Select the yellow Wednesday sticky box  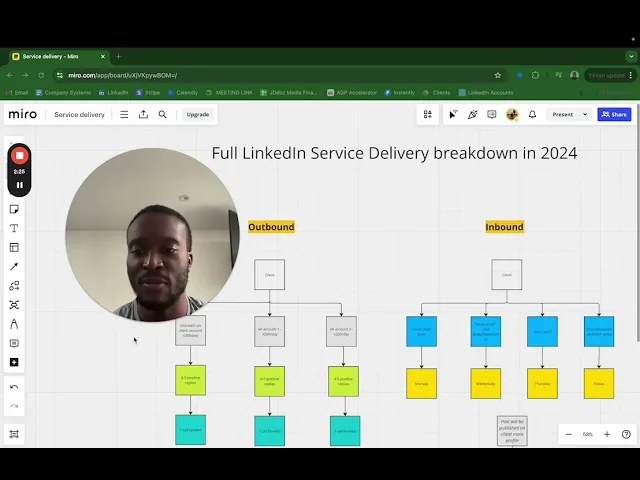click(x=486, y=383)
